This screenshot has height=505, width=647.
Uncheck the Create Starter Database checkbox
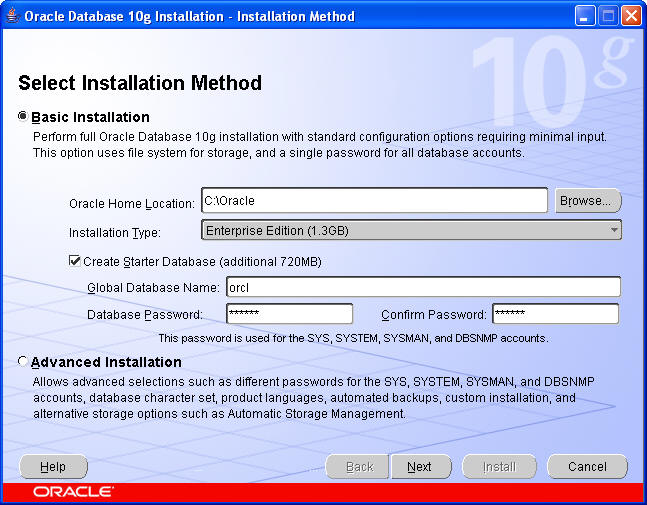[x=74, y=261]
